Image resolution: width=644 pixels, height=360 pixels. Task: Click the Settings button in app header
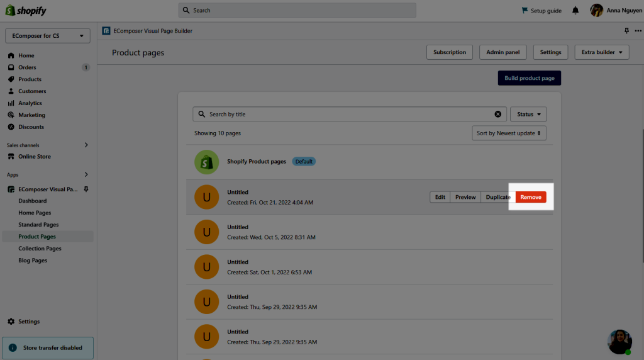click(x=550, y=52)
